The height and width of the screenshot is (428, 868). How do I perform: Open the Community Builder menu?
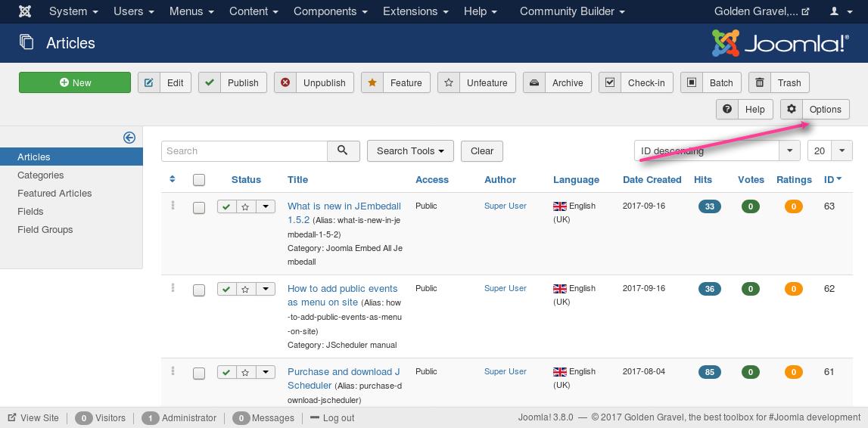point(572,11)
